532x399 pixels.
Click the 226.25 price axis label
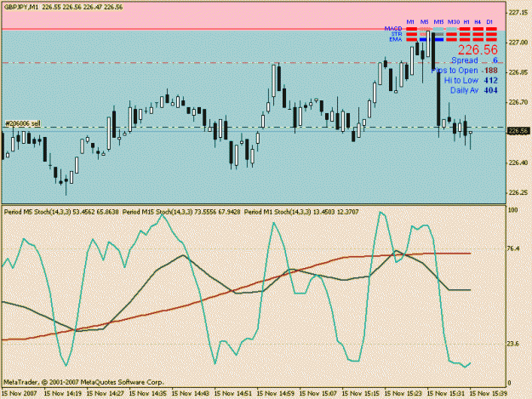[518, 192]
